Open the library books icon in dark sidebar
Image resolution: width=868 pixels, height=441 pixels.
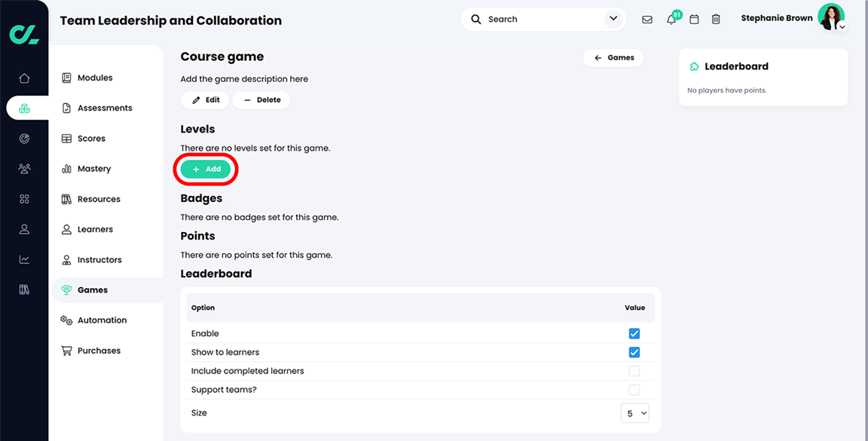click(24, 289)
